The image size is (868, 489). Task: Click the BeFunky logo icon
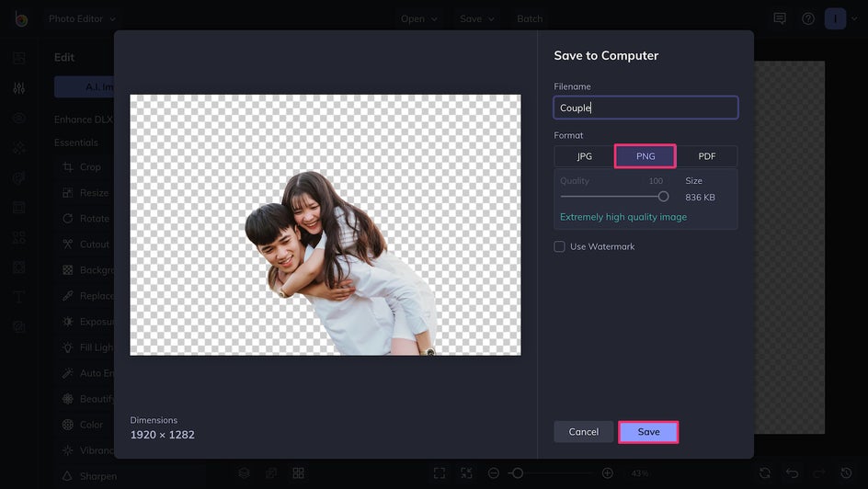[x=21, y=19]
